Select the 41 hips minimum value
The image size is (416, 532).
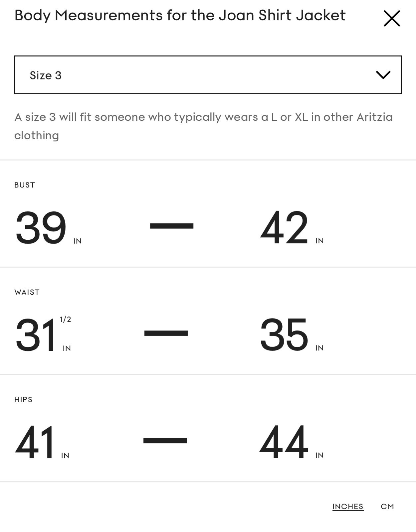35,442
